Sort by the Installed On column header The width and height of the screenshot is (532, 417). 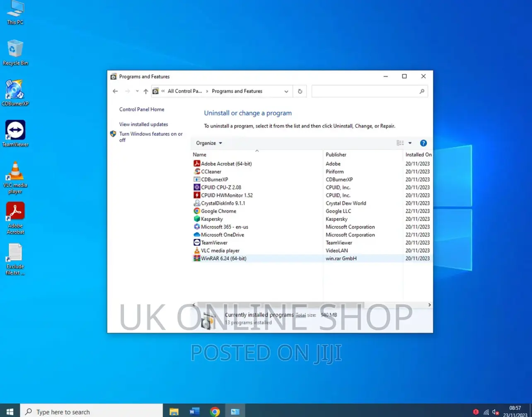pos(418,154)
